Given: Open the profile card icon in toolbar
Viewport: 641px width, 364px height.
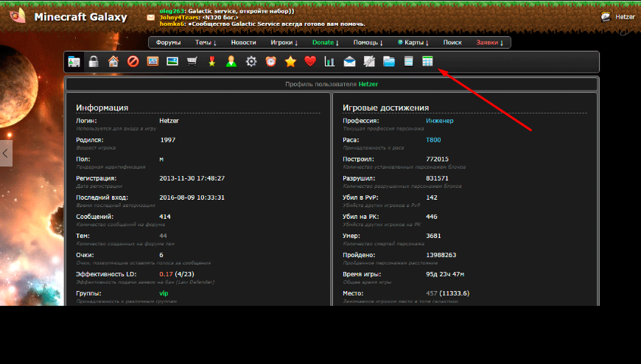Looking at the screenshot, I should point(74,62).
